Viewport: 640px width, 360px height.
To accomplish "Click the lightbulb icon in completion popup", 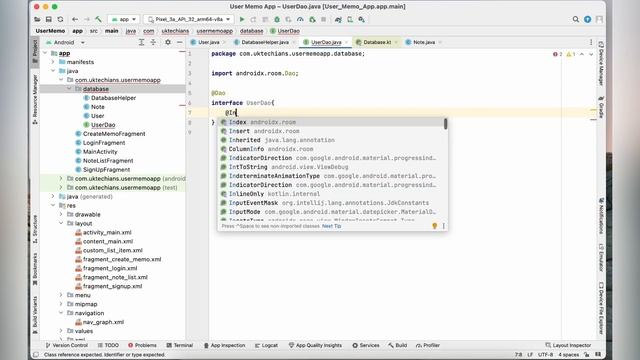I will pos(434,226).
